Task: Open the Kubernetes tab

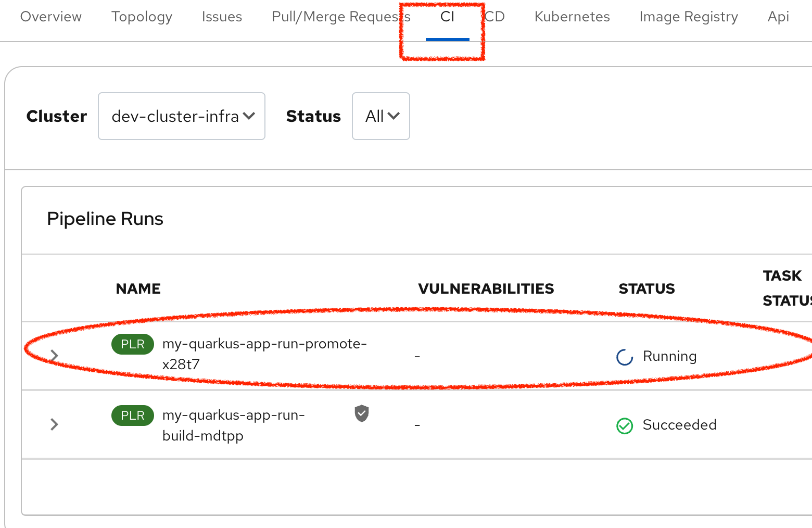Action: pos(572,17)
